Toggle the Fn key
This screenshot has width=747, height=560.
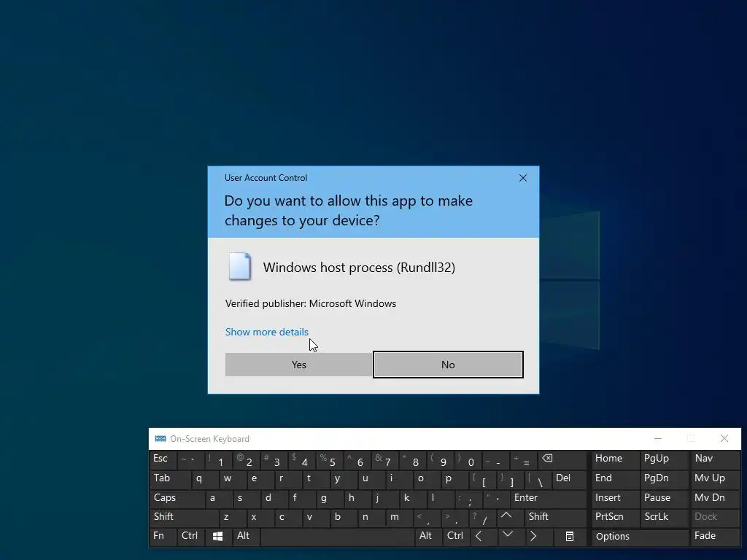click(163, 537)
